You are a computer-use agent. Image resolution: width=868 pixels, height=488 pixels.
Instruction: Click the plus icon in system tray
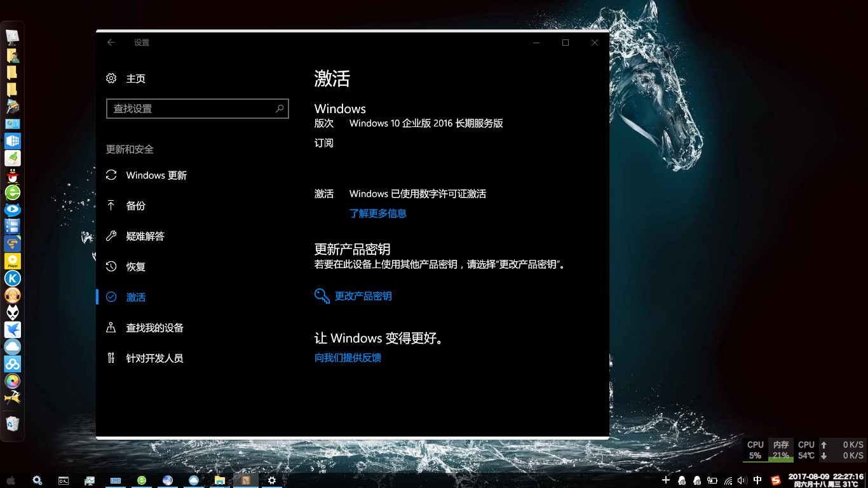click(x=666, y=480)
